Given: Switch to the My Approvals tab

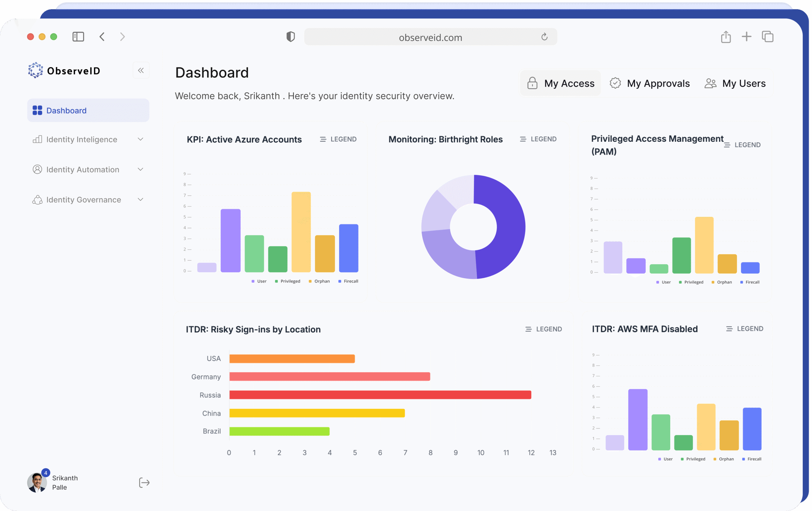Looking at the screenshot, I should pyautogui.click(x=650, y=83).
